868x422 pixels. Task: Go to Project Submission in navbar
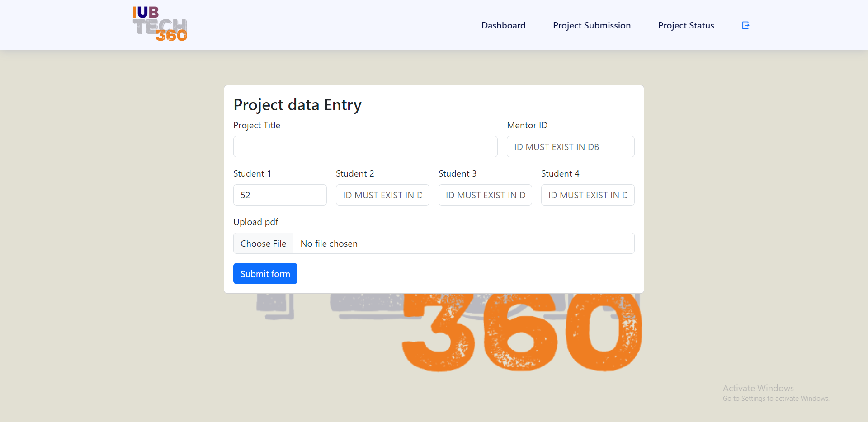[591, 25]
